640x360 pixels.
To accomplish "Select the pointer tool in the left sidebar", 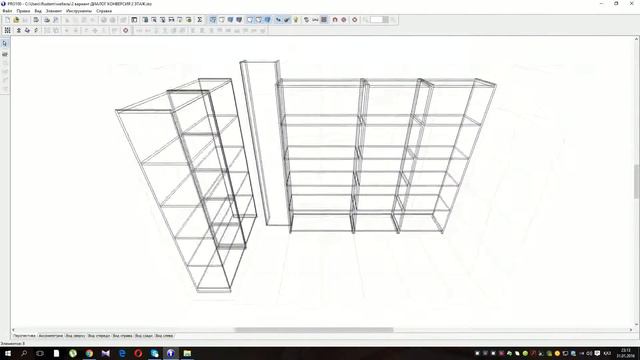I will click(x=5, y=43).
